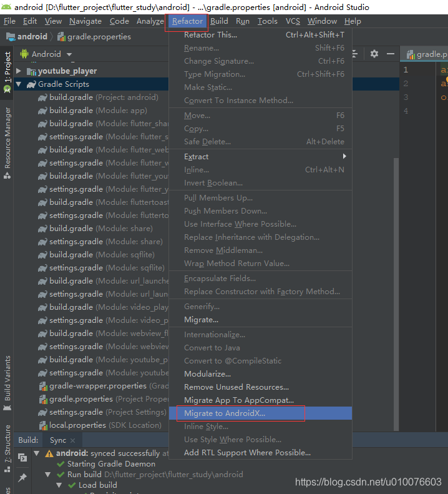Open the Tools menu
This screenshot has width=448, height=494.
pyautogui.click(x=268, y=21)
